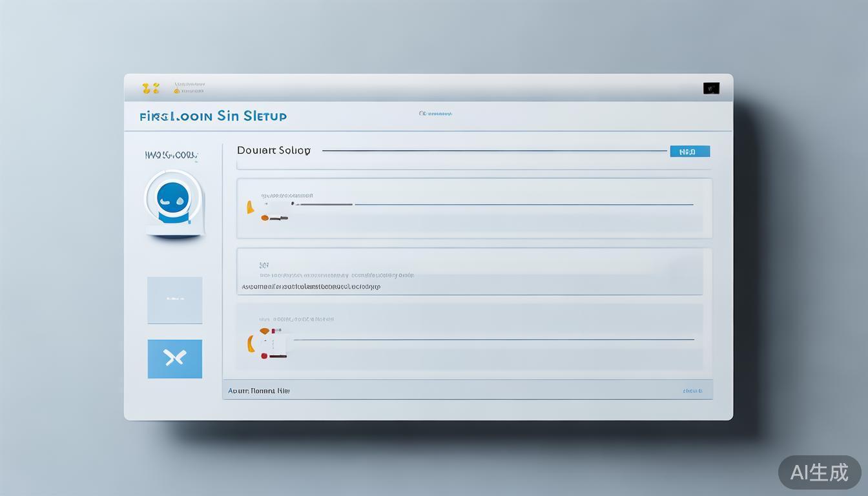Viewport: 868px width, 496px height.
Task: Click the Douiart Soliop heading
Action: coord(273,150)
